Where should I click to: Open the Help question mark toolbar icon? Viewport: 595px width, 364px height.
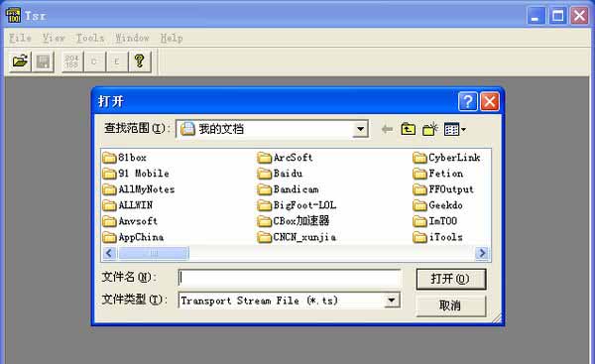[139, 61]
